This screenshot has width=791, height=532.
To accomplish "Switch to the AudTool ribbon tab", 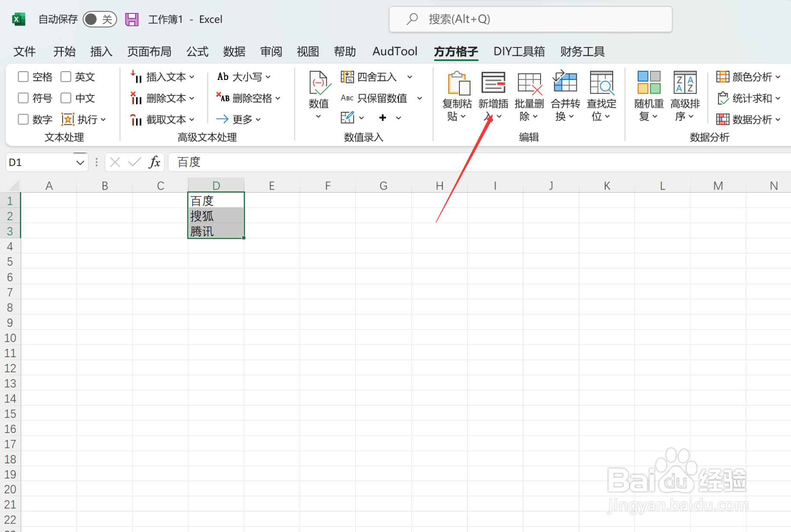I will point(395,52).
